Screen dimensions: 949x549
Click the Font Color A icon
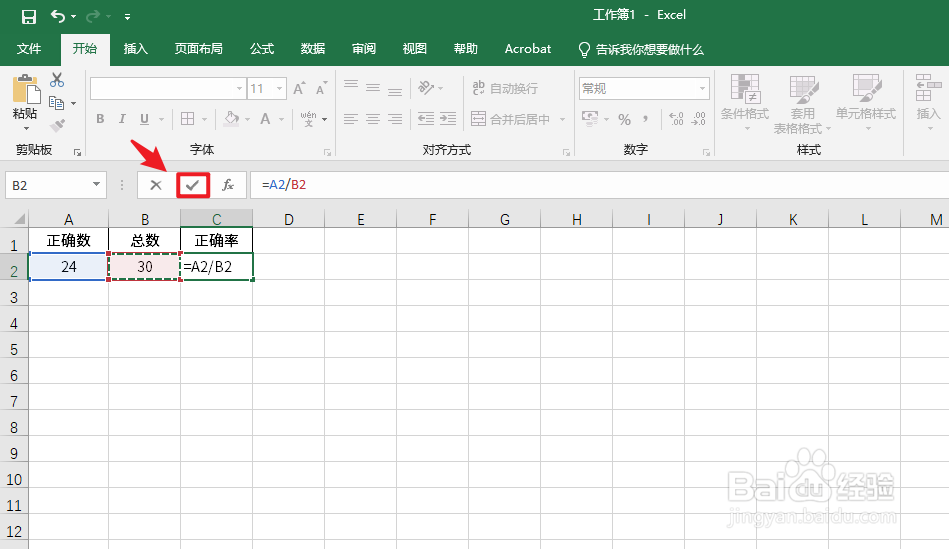click(x=265, y=119)
